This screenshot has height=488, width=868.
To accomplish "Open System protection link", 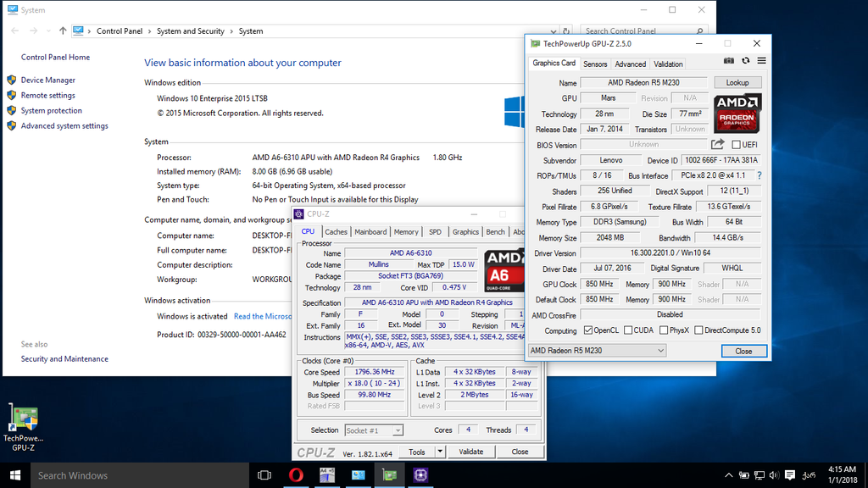I will tap(52, 111).
